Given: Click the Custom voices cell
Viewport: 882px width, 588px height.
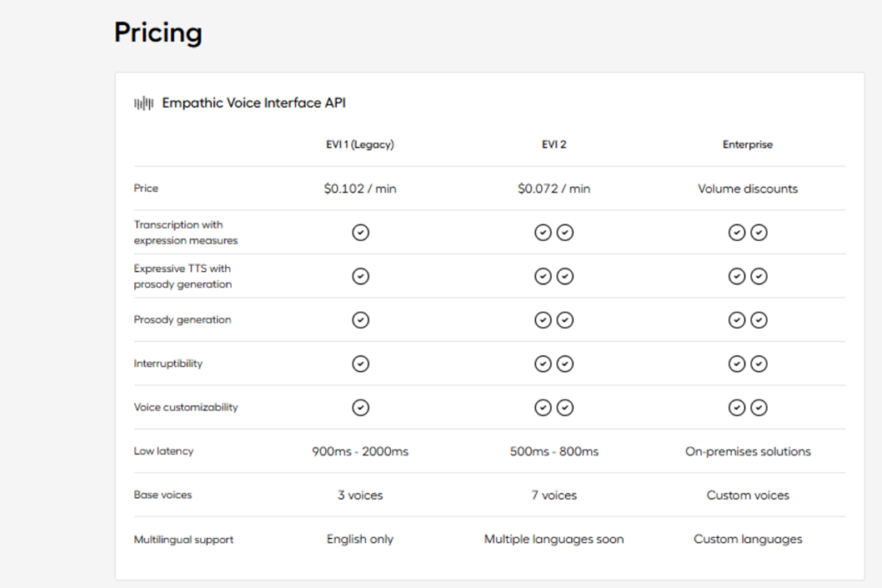Looking at the screenshot, I should click(x=748, y=495).
